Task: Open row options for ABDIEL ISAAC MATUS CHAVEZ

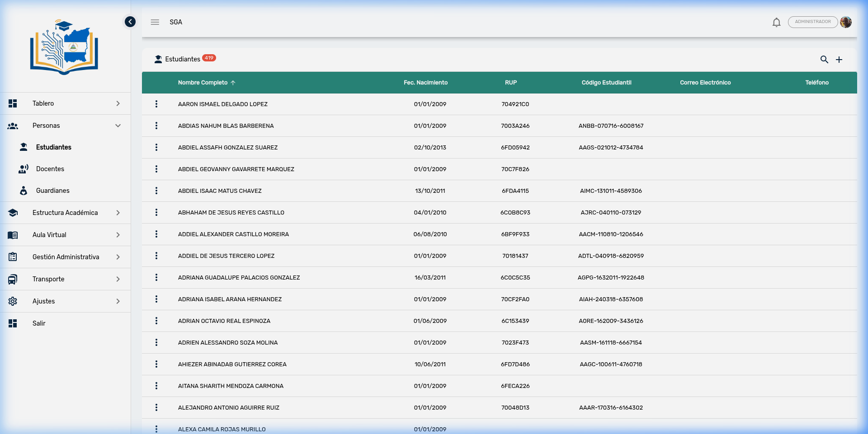Action: (156, 191)
